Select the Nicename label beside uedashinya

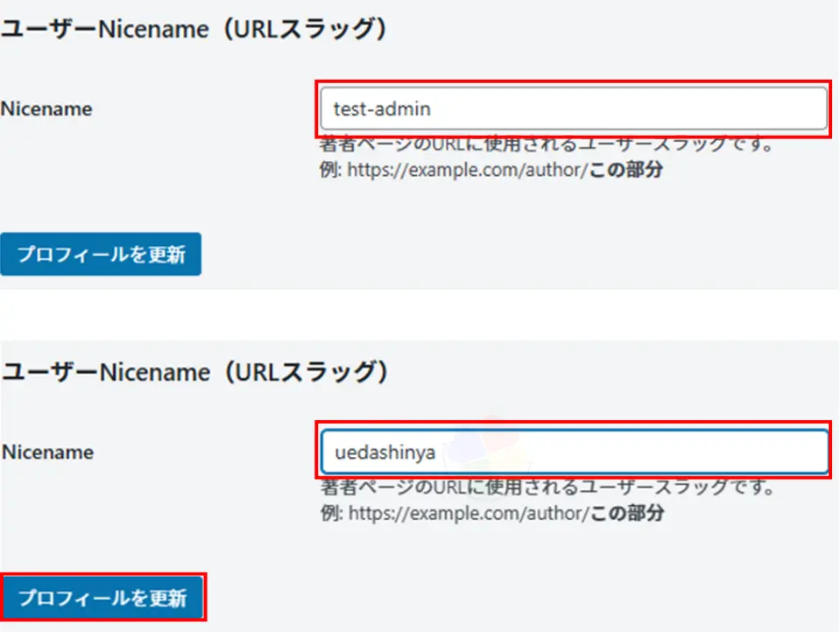click(x=47, y=452)
